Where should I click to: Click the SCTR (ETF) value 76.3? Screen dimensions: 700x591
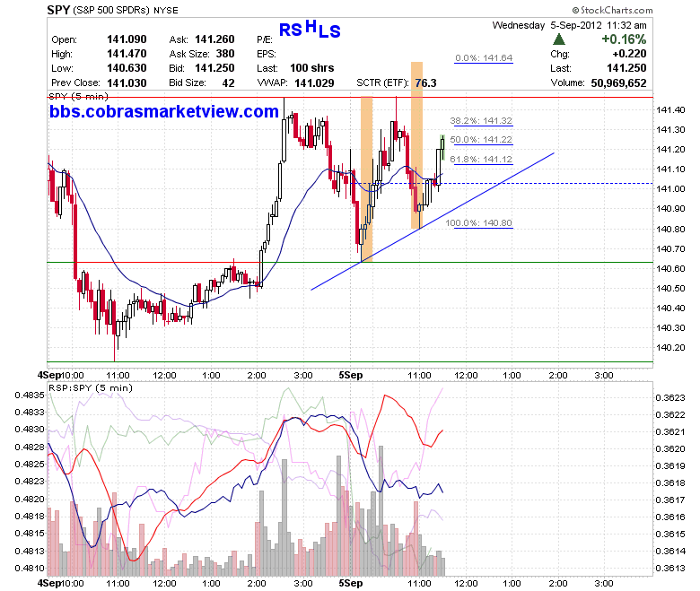(426, 83)
